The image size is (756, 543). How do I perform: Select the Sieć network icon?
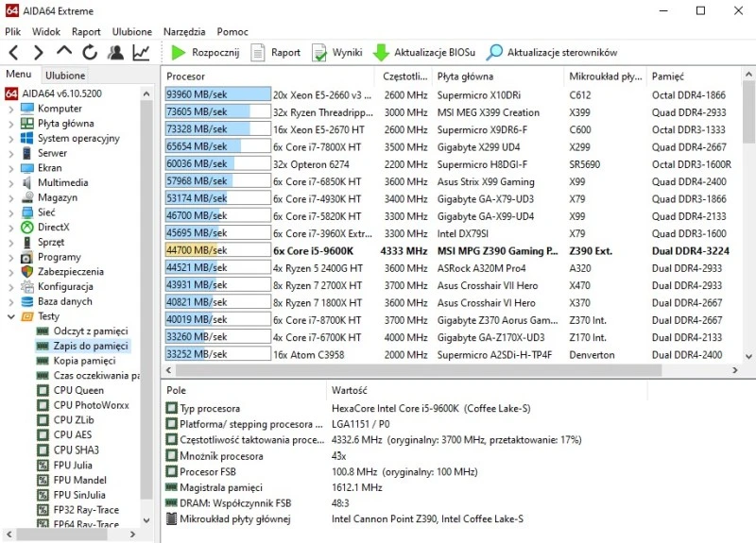(27, 212)
